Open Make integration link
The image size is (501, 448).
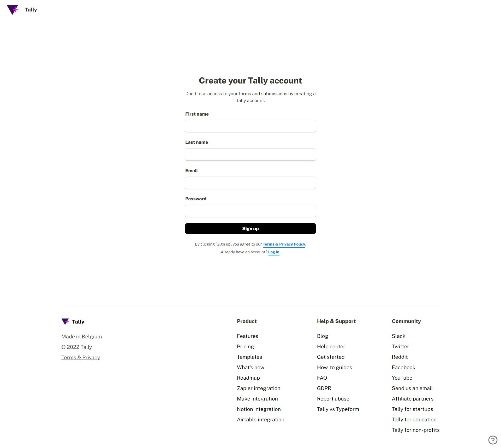pyautogui.click(x=257, y=399)
